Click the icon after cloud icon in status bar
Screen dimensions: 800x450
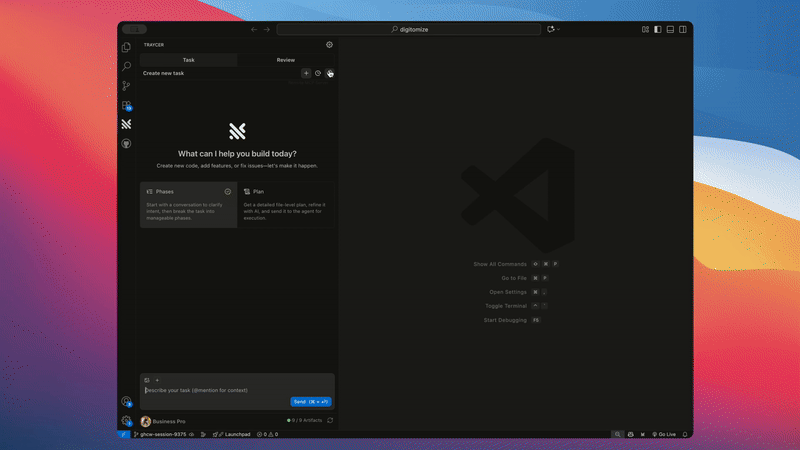203,434
